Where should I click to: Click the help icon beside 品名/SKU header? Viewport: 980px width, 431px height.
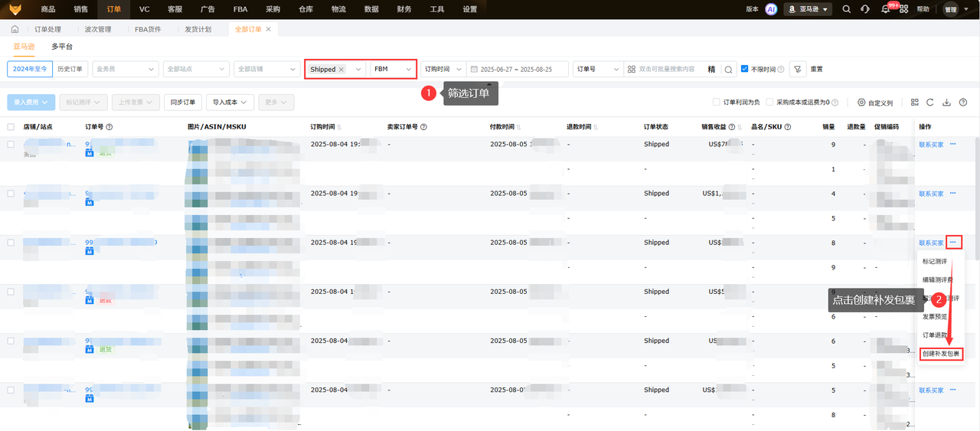pos(787,127)
